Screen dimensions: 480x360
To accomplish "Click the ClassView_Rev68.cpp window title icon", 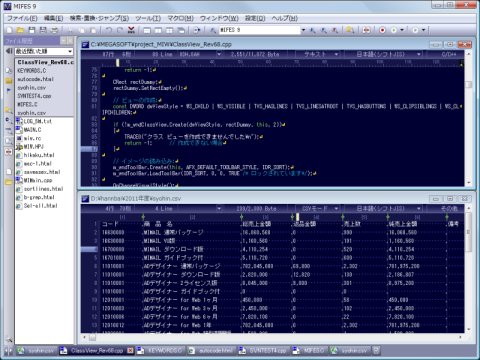I will (86, 44).
